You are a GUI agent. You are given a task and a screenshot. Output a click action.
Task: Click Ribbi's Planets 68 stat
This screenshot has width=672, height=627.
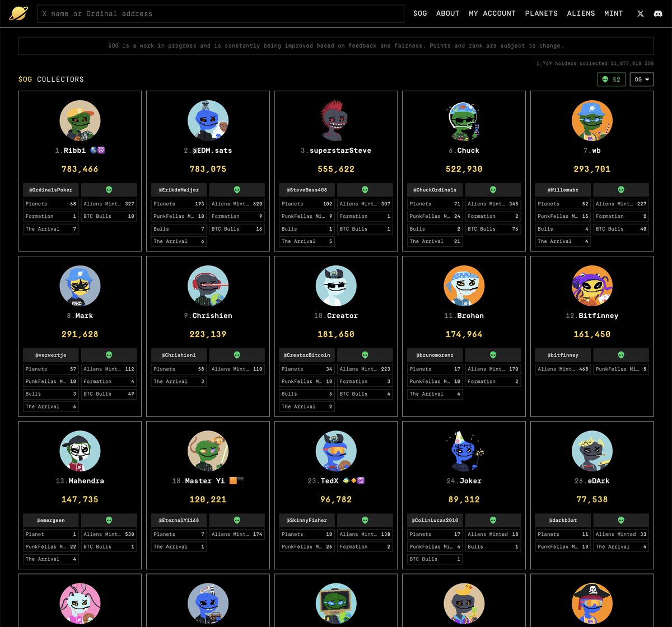(51, 204)
